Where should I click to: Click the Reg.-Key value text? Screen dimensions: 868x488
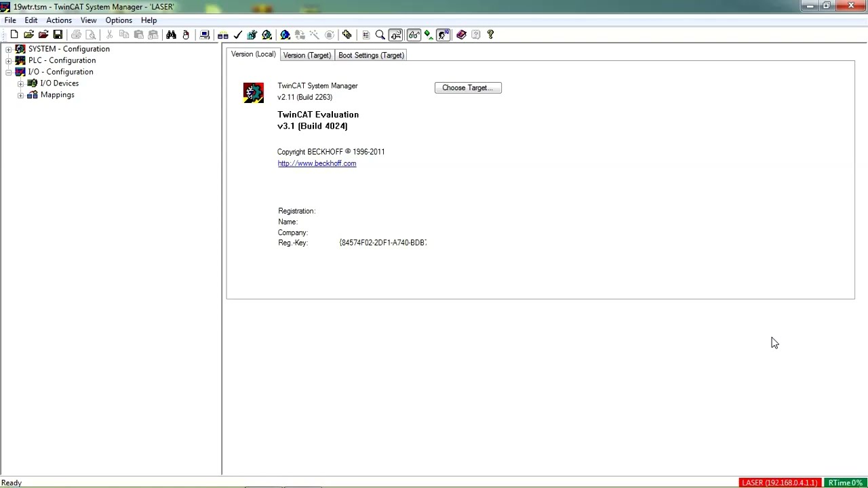pos(382,243)
